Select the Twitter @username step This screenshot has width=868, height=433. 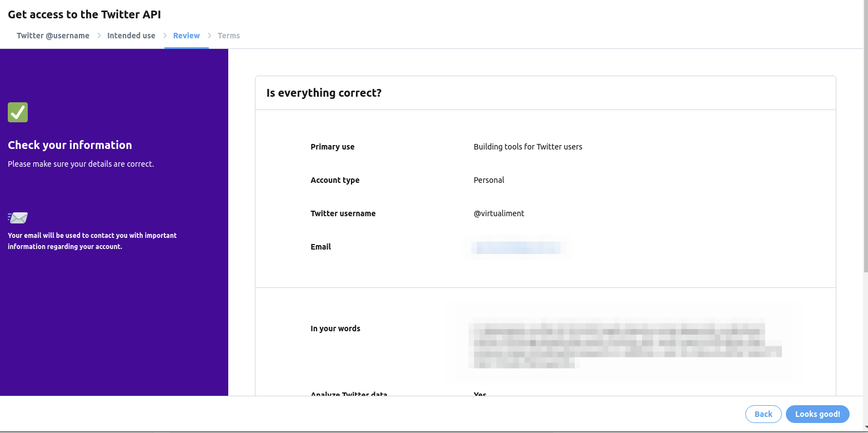tap(53, 35)
